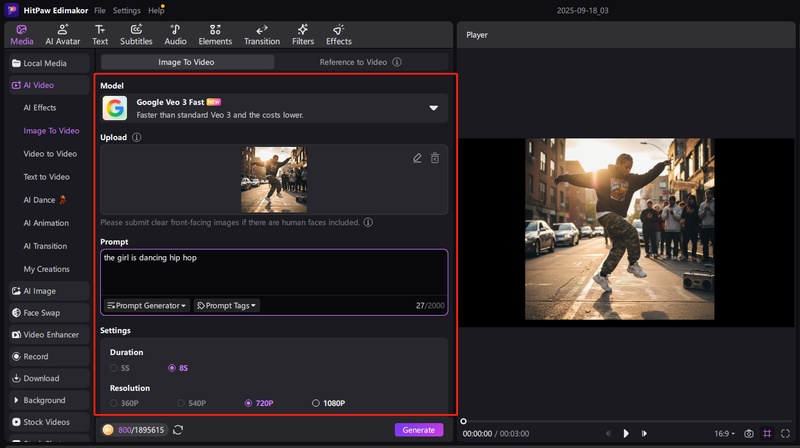Open the Record section
The width and height of the screenshot is (800, 448).
[49, 357]
